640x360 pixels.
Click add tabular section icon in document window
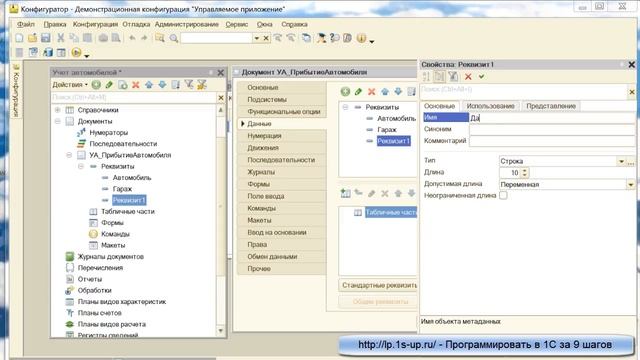[x=345, y=193]
